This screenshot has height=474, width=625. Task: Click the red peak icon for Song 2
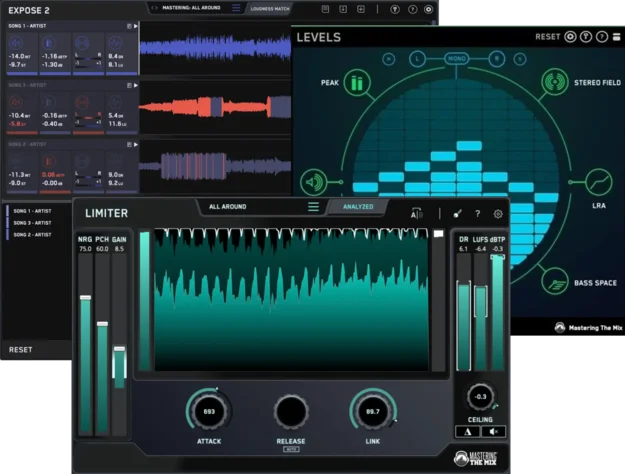click(x=49, y=161)
